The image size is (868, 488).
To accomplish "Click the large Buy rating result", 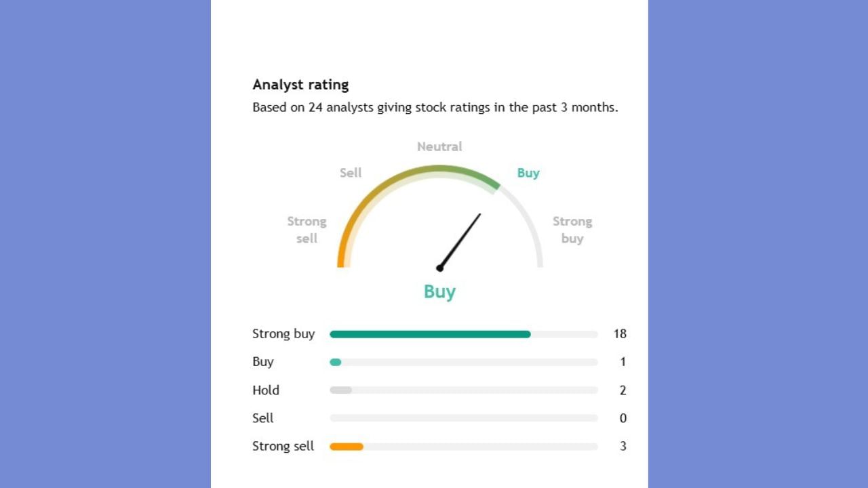I will tap(439, 291).
